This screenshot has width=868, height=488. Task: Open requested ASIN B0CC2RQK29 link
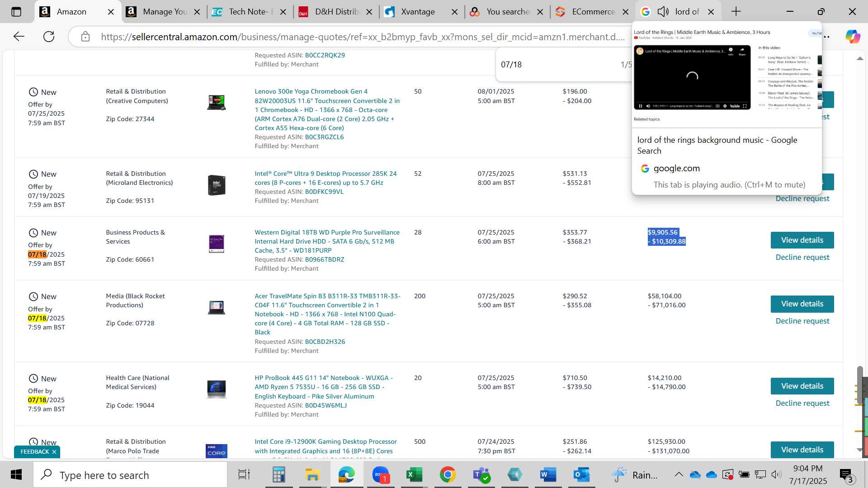pos(325,55)
